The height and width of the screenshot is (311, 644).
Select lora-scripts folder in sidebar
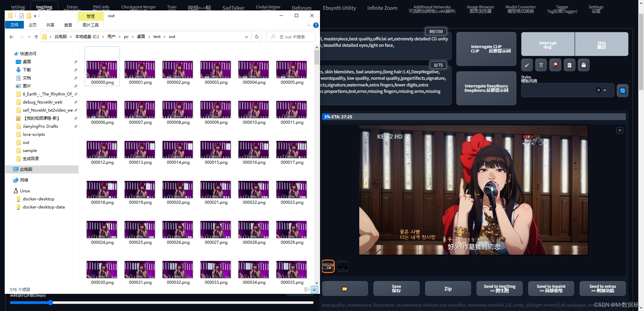34,134
